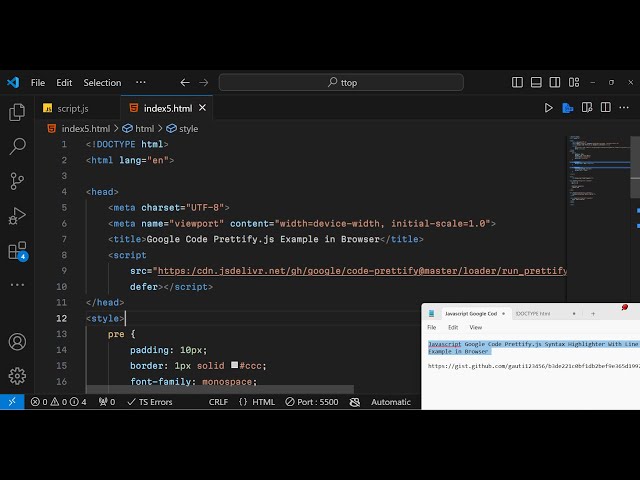Switch to the script.js tab
640x480 pixels.
point(72,108)
